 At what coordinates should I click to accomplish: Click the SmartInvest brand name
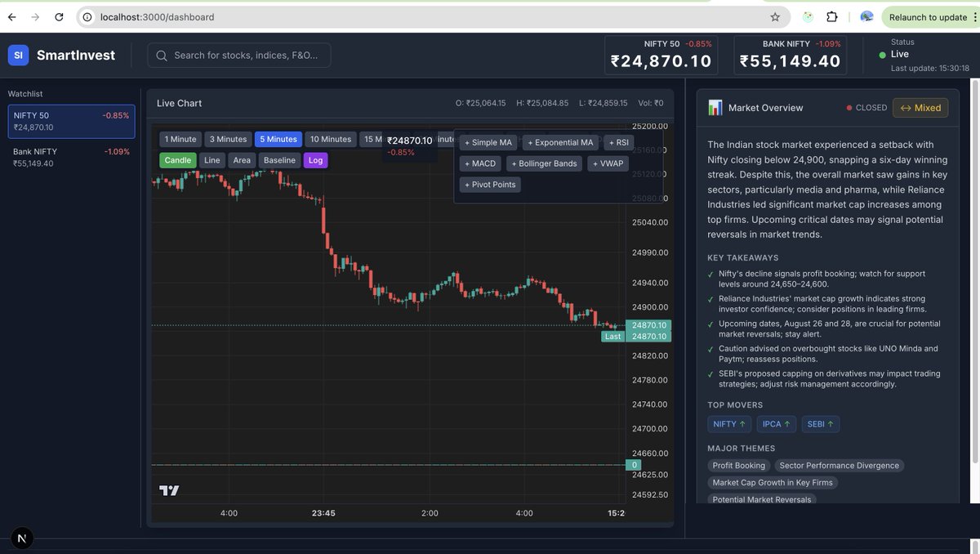pyautogui.click(x=76, y=55)
